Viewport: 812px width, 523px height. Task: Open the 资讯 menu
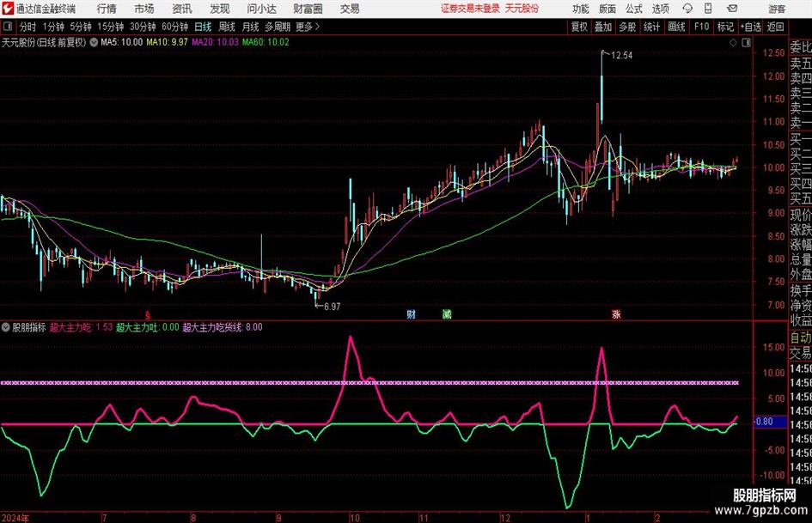[x=182, y=9]
